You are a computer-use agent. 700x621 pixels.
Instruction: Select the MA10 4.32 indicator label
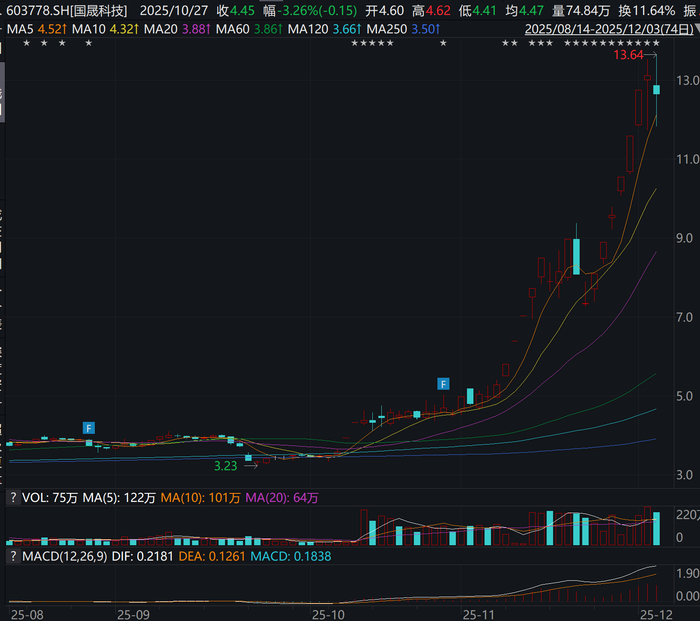(x=105, y=29)
